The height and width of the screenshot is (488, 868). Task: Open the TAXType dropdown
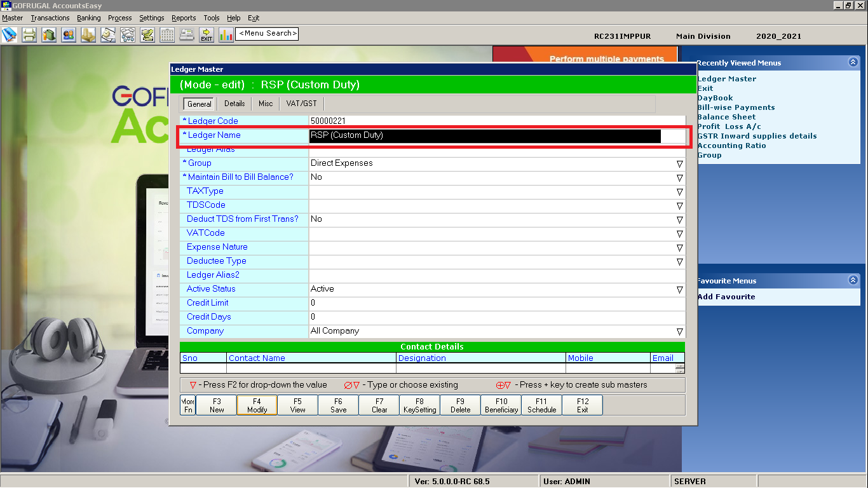(x=680, y=192)
